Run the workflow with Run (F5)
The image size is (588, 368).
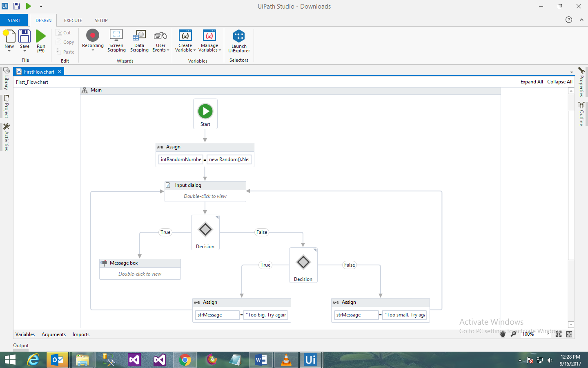(41, 41)
